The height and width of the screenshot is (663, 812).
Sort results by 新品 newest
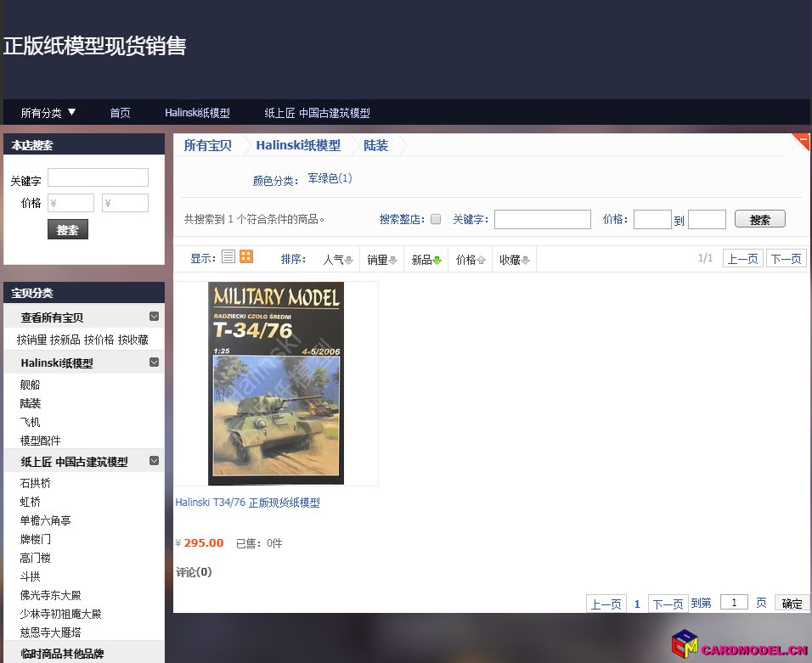(426, 260)
